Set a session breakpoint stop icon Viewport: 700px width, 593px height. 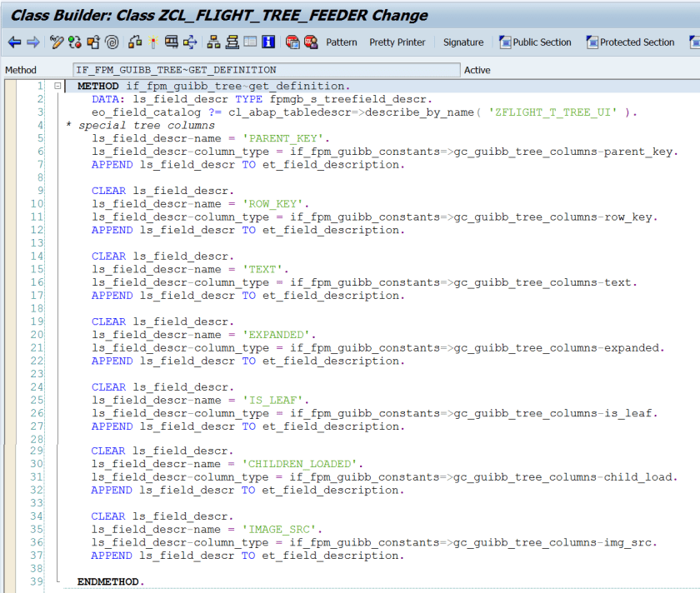292,42
